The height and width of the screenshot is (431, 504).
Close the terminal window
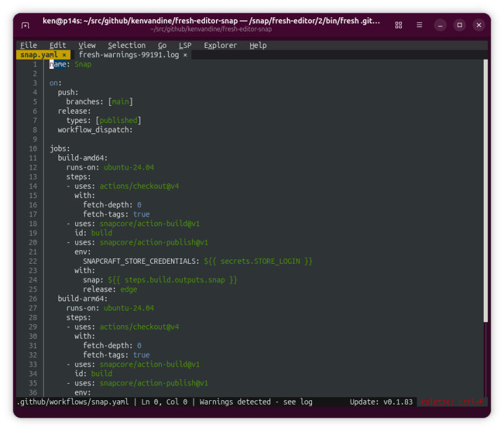click(x=479, y=25)
